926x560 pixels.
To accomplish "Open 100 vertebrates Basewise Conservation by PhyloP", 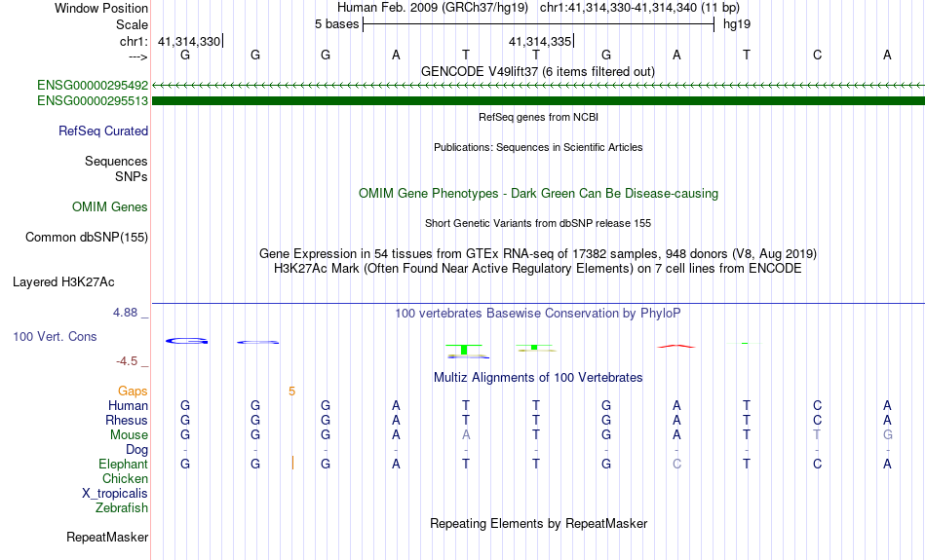I will (x=538, y=314).
